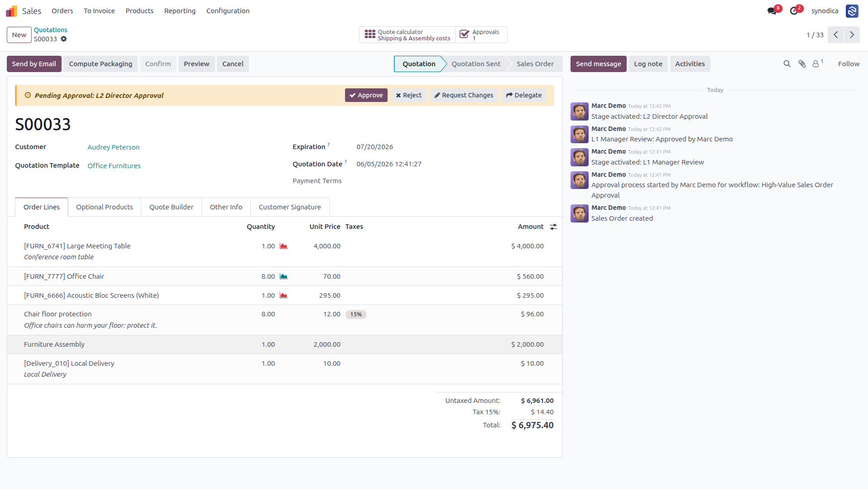Go back to Quotations breadcrumb

click(50, 30)
